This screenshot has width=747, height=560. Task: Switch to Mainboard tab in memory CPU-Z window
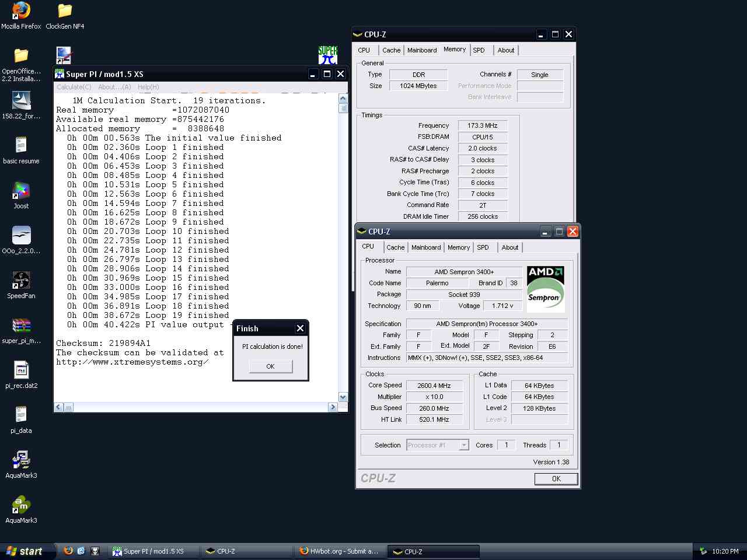[422, 50]
